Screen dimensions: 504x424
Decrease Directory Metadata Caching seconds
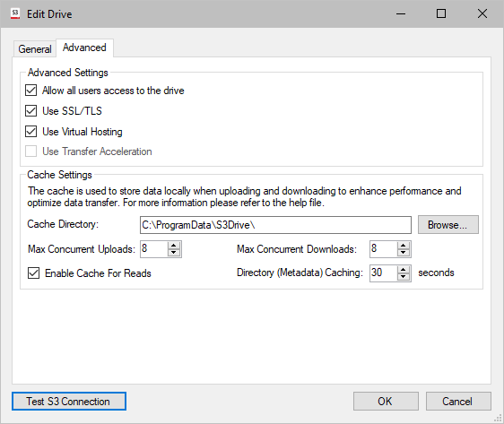point(403,277)
